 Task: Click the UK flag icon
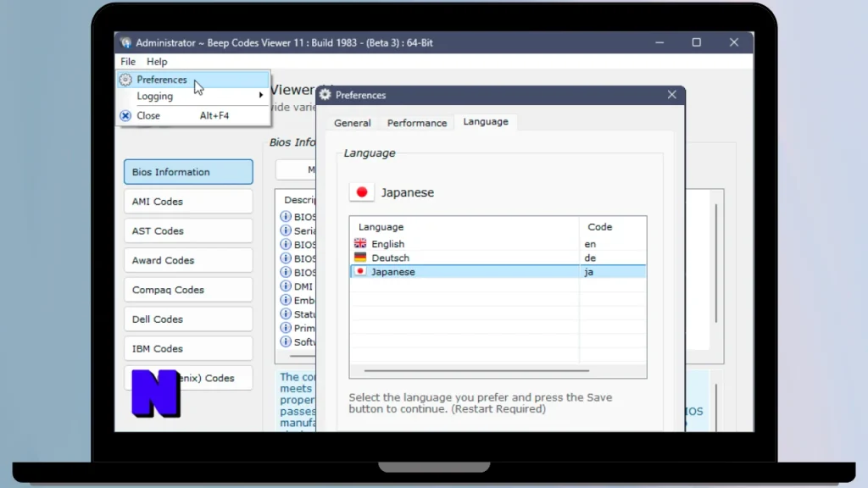tap(360, 243)
